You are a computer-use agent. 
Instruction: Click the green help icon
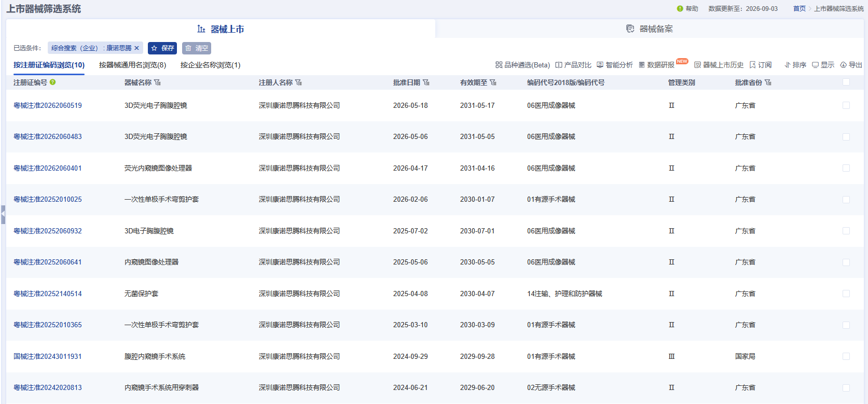pyautogui.click(x=680, y=9)
